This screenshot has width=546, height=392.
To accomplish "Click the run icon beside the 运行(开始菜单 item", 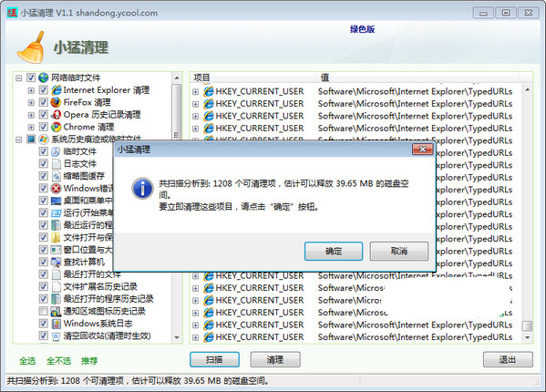I will point(56,212).
